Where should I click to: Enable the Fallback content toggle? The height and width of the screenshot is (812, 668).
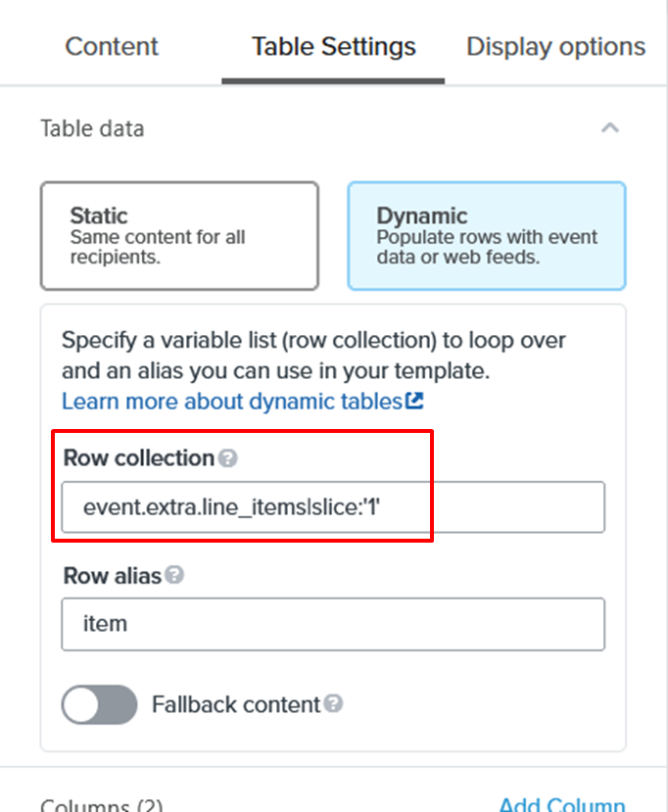point(100,704)
